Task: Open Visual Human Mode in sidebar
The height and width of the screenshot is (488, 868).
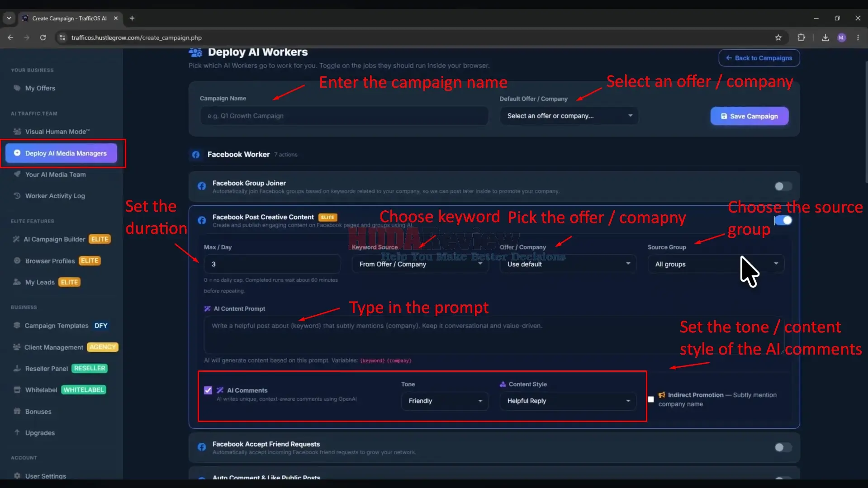Action: tap(57, 132)
